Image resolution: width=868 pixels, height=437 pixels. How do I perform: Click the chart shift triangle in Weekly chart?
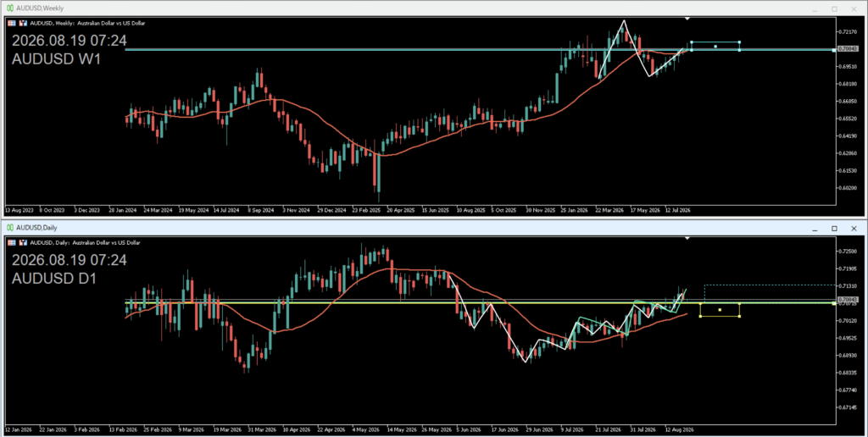pyautogui.click(x=687, y=19)
